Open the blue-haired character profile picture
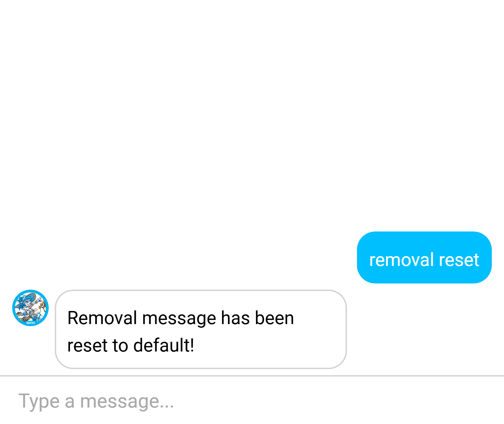 click(30, 308)
